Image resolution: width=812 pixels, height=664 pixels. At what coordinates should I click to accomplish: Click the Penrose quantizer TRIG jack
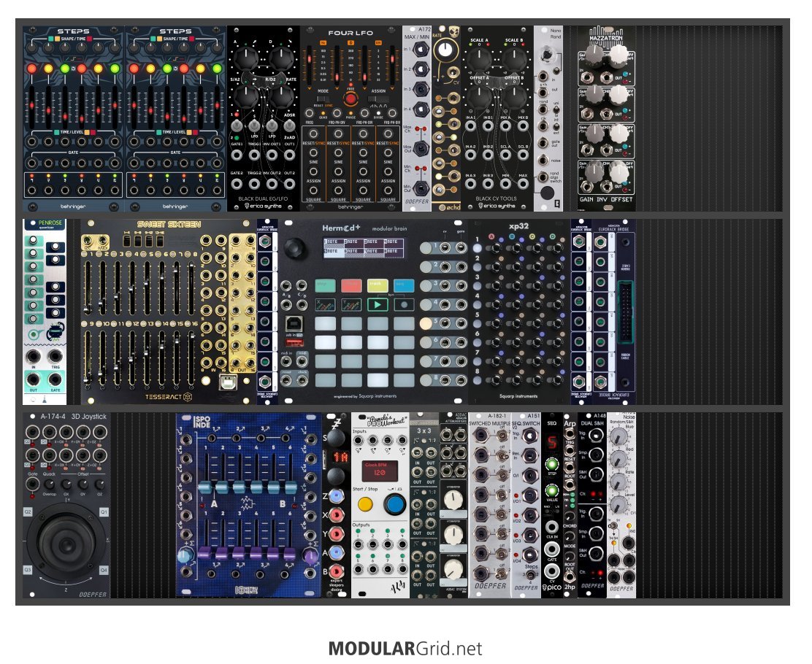point(55,357)
